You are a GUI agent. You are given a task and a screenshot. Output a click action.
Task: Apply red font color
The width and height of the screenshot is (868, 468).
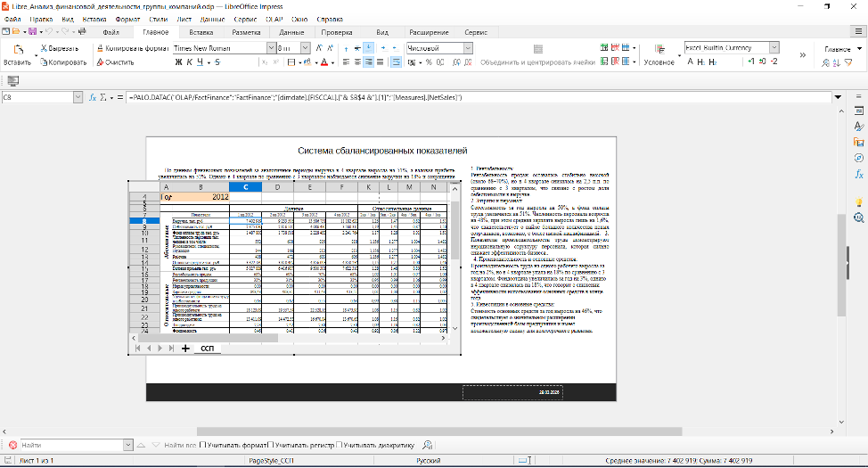tap(324, 62)
